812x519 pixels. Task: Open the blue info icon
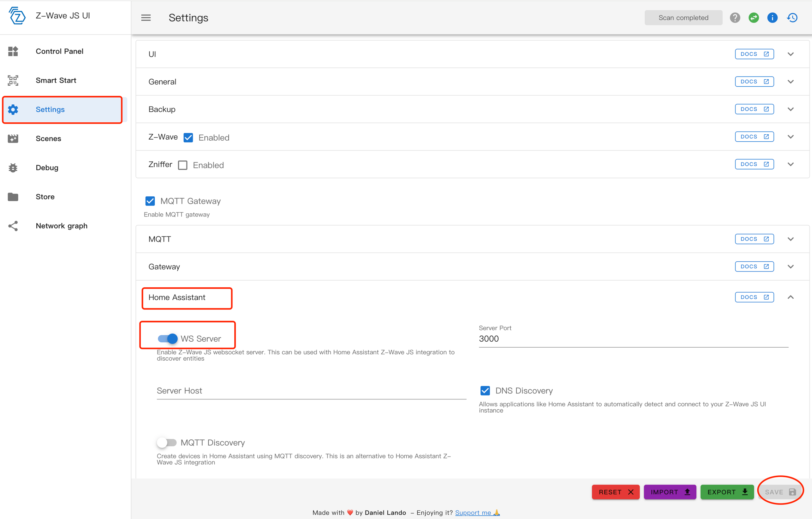tap(772, 18)
